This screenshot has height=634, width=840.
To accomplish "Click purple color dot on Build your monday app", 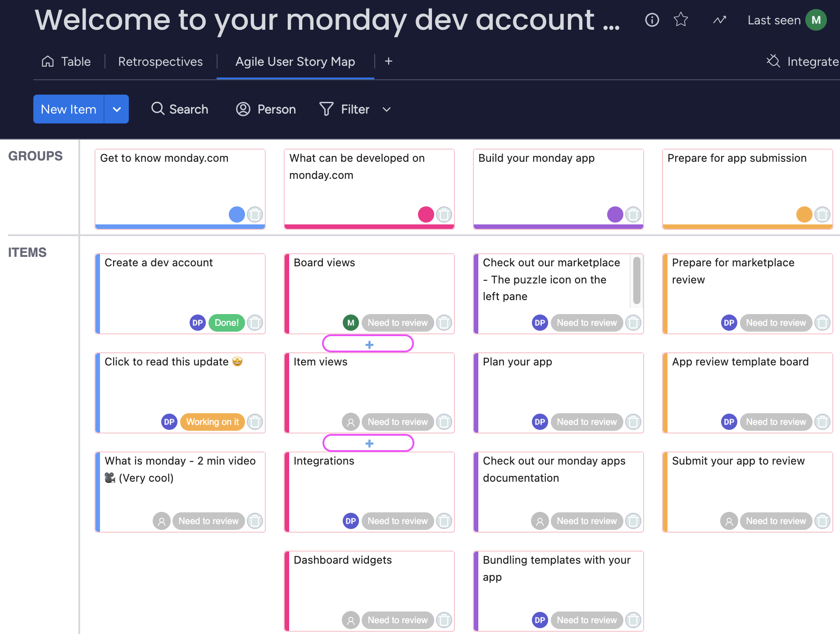I will [x=615, y=214].
